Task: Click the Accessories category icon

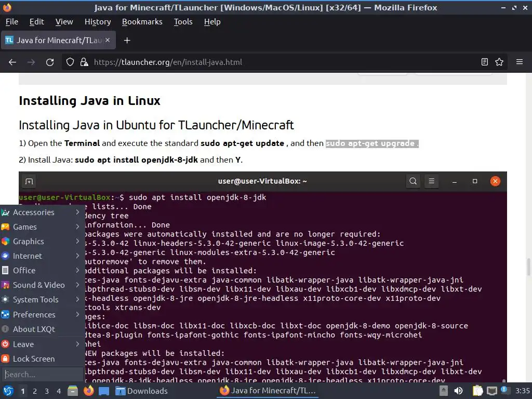Action: point(5,212)
